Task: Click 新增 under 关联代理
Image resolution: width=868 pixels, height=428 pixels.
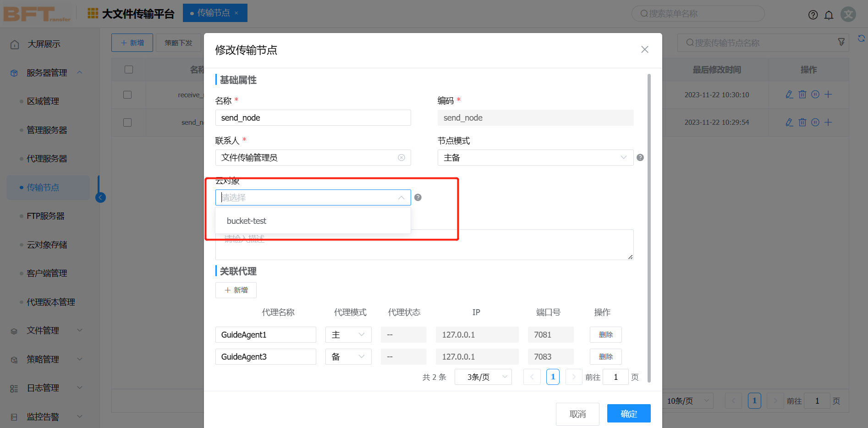Action: 236,290
